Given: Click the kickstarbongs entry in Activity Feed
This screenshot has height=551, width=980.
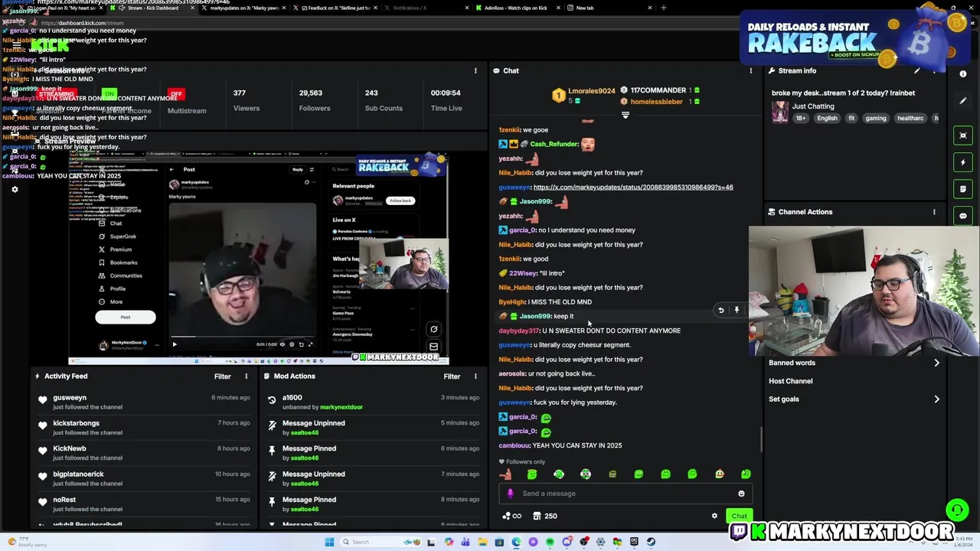Looking at the screenshot, I should 145,427.
